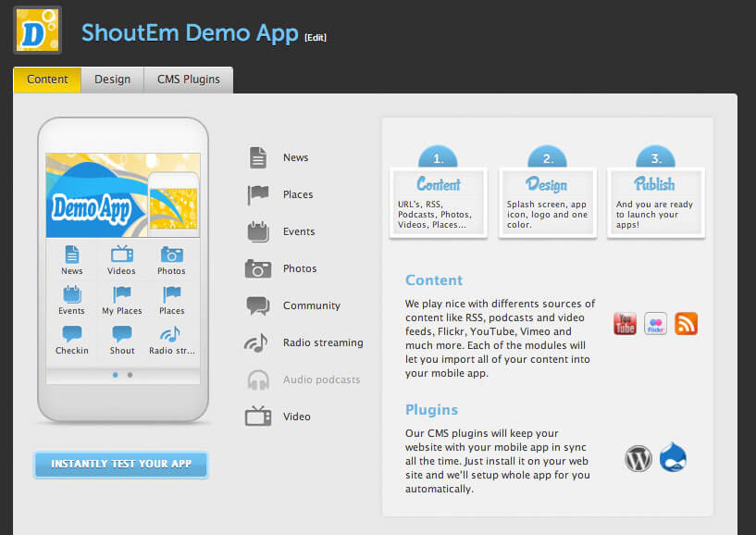Open the CMS Plugins tab
756x535 pixels.
188,80
